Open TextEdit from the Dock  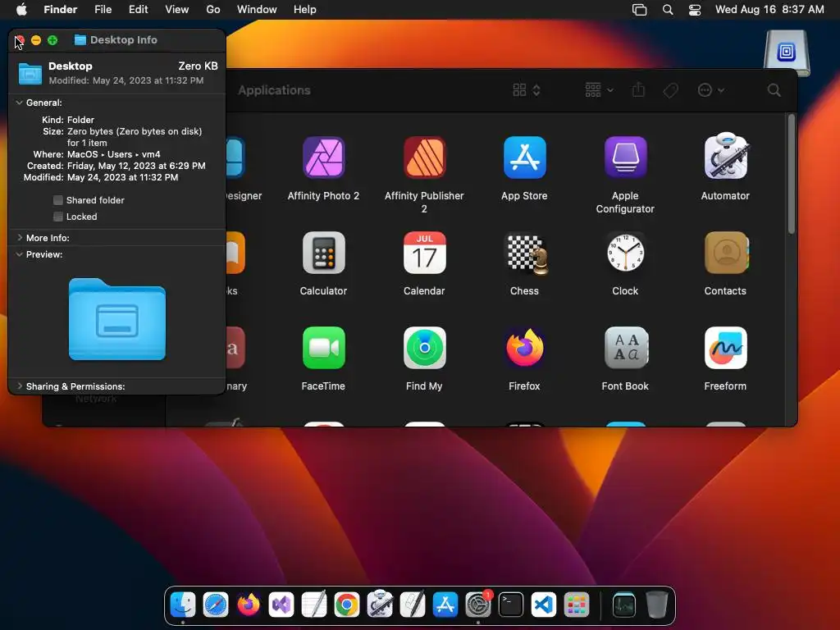tap(314, 605)
